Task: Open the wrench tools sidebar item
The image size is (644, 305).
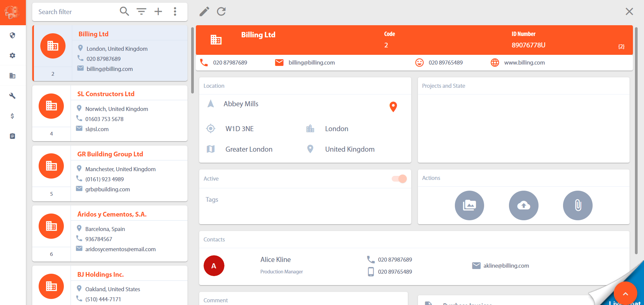Action: tap(12, 96)
